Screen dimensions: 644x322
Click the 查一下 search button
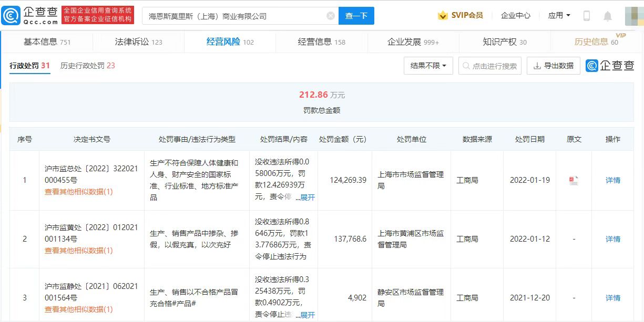pyautogui.click(x=356, y=16)
